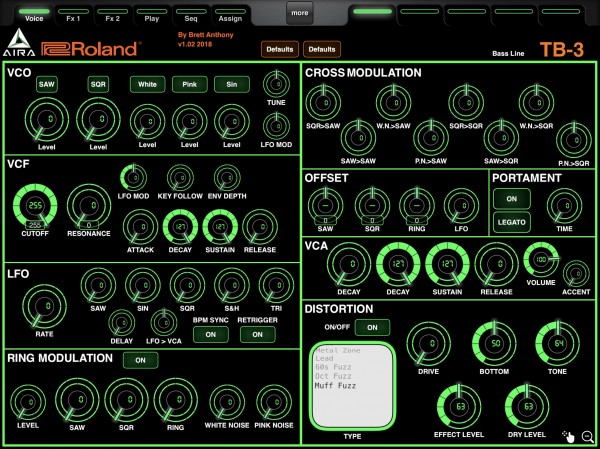This screenshot has width=600, height=449.
Task: Click the Distortion TONE knob
Action: click(558, 343)
